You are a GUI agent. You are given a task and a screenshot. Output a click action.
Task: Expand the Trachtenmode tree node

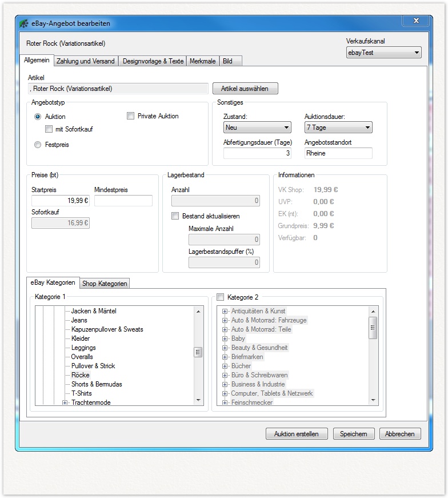65,403
